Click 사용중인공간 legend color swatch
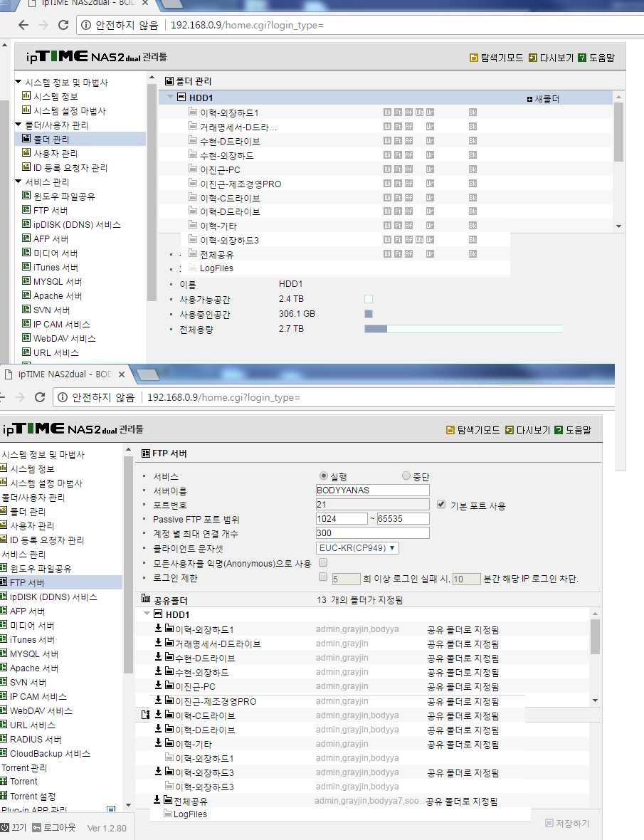Viewport: 644px width, 840px height. (369, 314)
